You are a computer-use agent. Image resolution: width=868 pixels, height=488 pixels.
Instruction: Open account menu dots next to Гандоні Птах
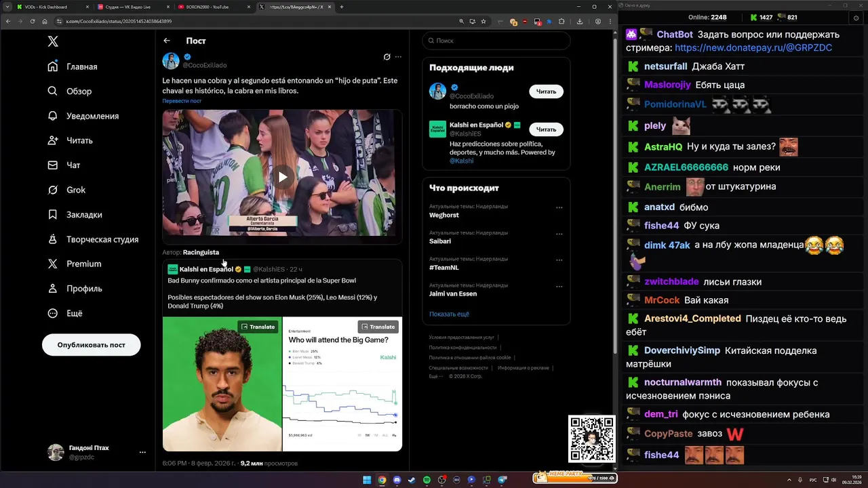[142, 452]
